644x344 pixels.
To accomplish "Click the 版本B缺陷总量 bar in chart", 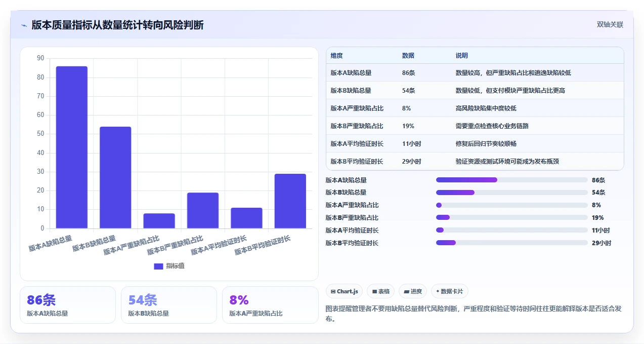I will 115,177.
